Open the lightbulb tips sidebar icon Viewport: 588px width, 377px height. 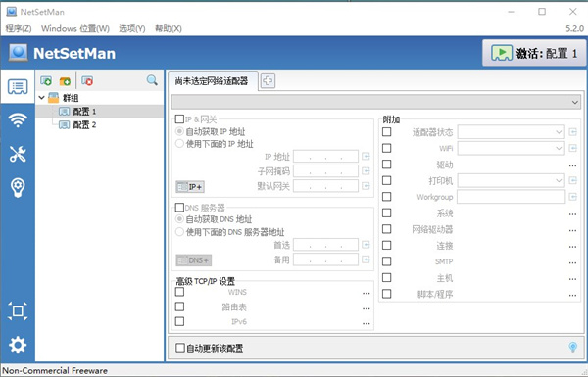point(18,188)
